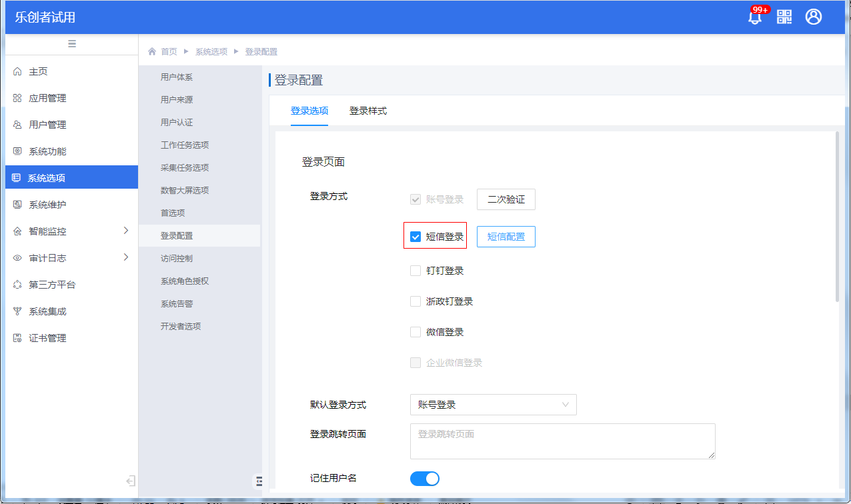Expand the 智能监控 submenu arrow
The height and width of the screenshot is (504, 851).
pos(125,231)
